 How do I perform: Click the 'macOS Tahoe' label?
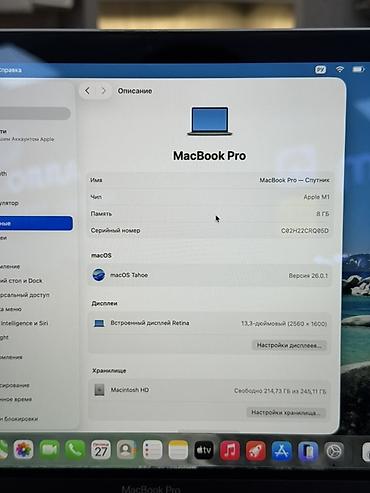pos(129,275)
